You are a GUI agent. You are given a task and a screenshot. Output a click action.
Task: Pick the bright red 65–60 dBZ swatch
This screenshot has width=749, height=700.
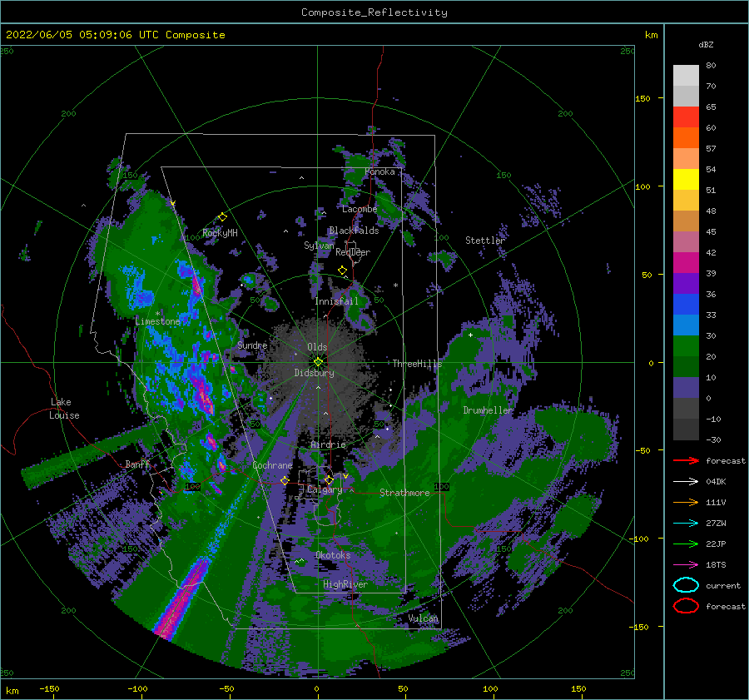coord(686,117)
